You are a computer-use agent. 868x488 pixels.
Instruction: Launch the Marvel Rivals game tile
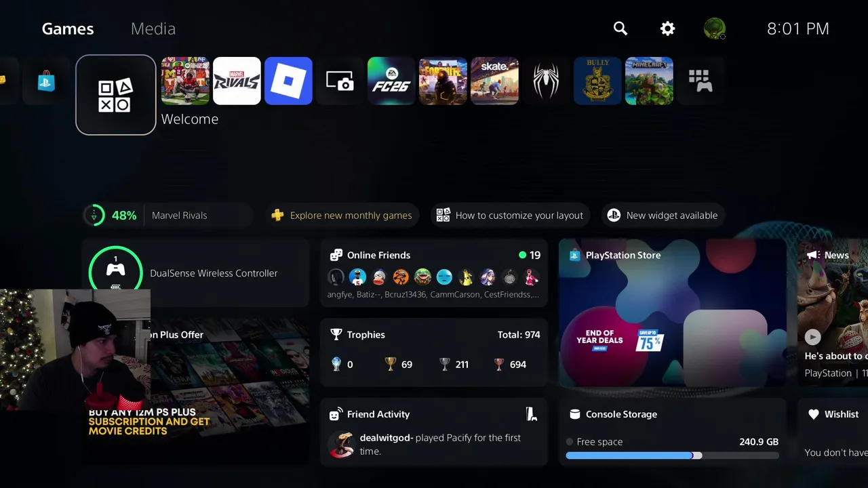tap(237, 81)
